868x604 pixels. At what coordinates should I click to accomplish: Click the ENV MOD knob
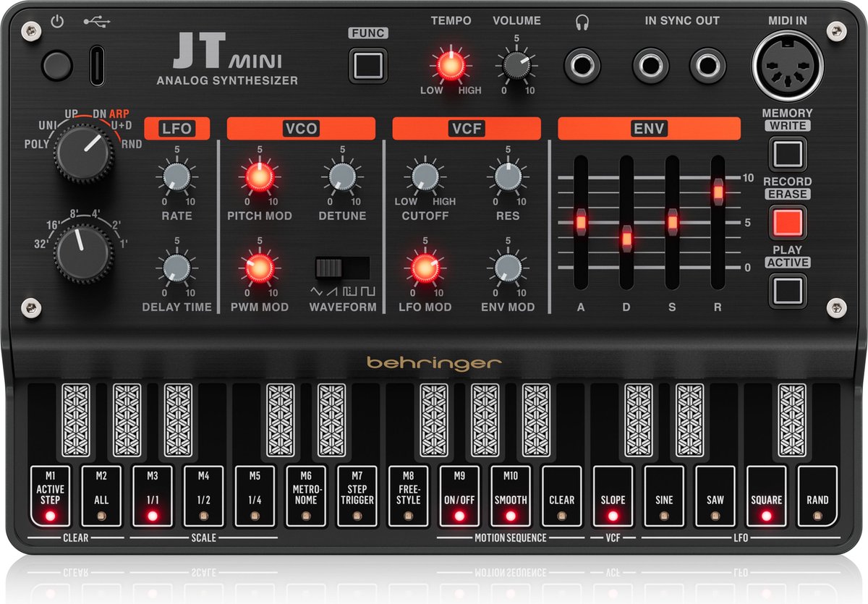click(508, 268)
